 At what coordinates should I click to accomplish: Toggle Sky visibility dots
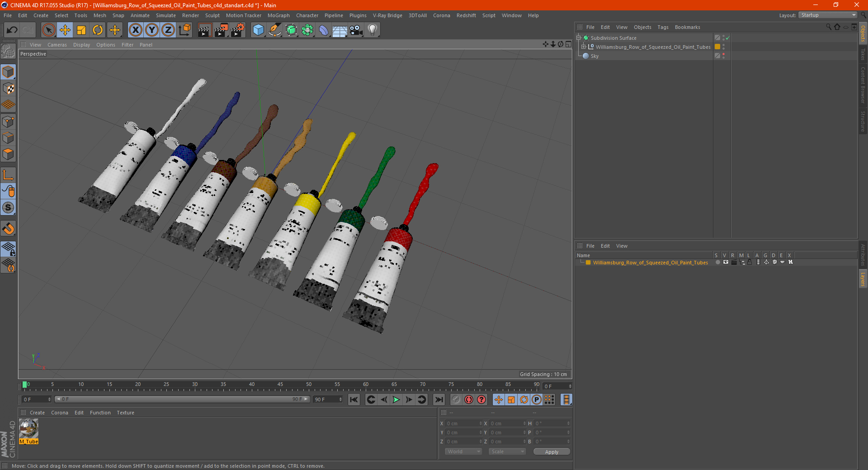point(723,56)
